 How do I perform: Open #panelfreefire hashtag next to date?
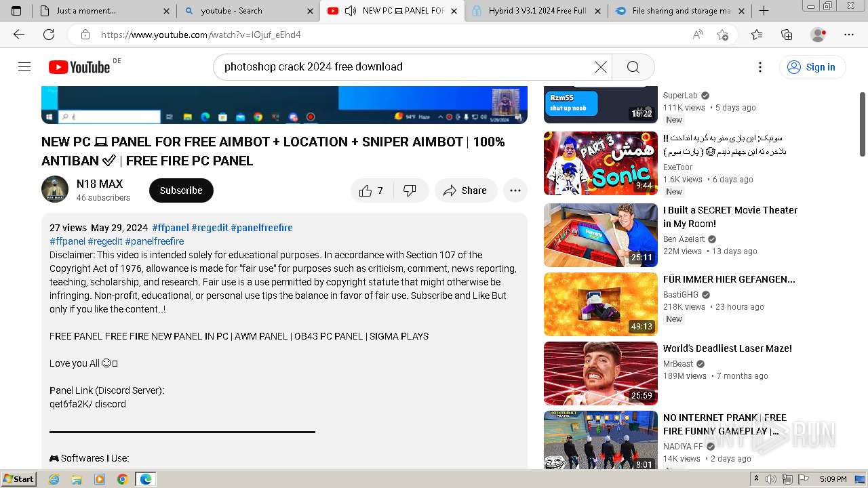[x=262, y=228]
